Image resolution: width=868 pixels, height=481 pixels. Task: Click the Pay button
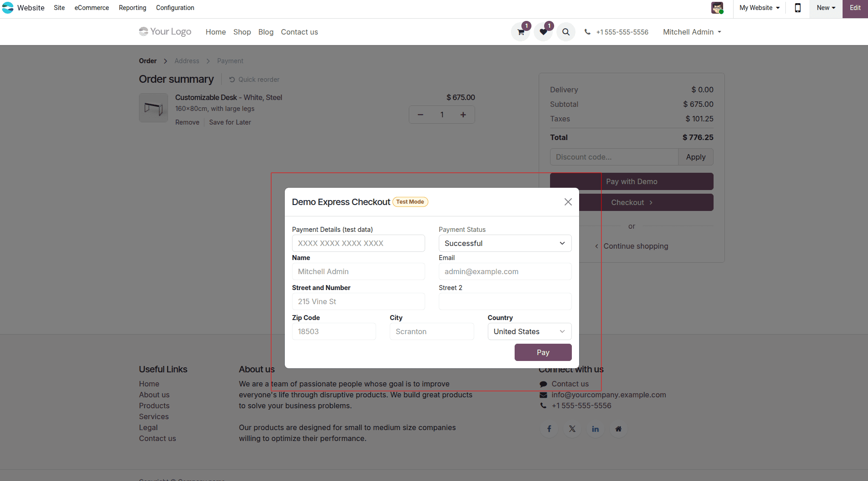pyautogui.click(x=543, y=352)
